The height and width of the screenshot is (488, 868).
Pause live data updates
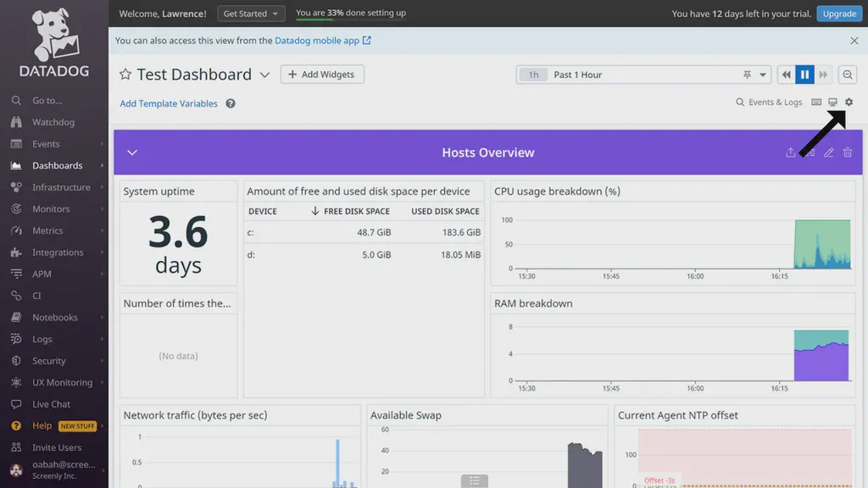coord(804,74)
